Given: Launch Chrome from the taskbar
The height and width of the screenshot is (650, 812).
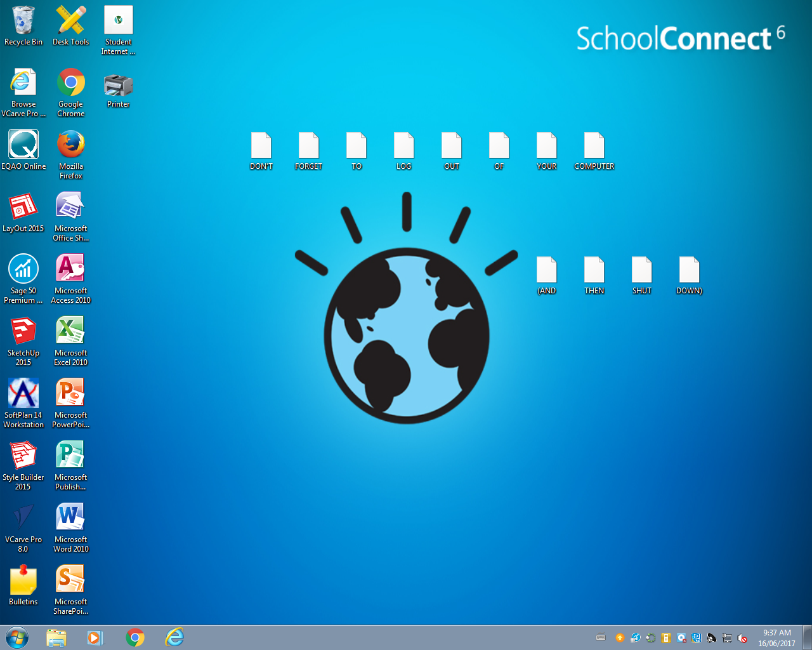Looking at the screenshot, I should point(135,637).
